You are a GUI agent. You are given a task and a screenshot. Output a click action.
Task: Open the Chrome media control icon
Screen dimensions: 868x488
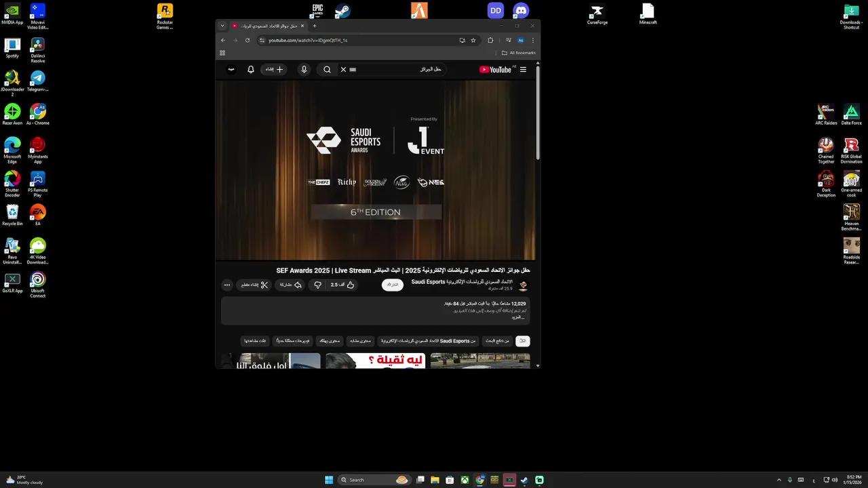508,40
